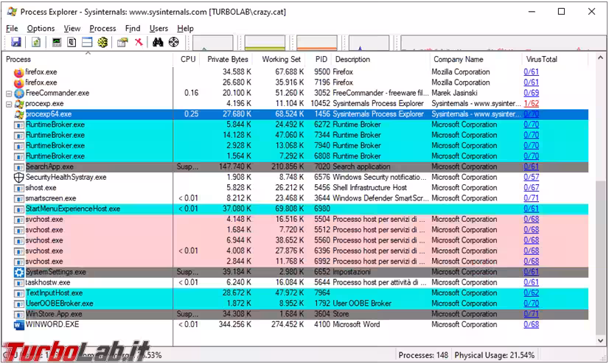Image resolution: width=609 pixels, height=364 pixels.
Task: Collapse the FreeCommander.exe tree node
Action: coord(9,94)
